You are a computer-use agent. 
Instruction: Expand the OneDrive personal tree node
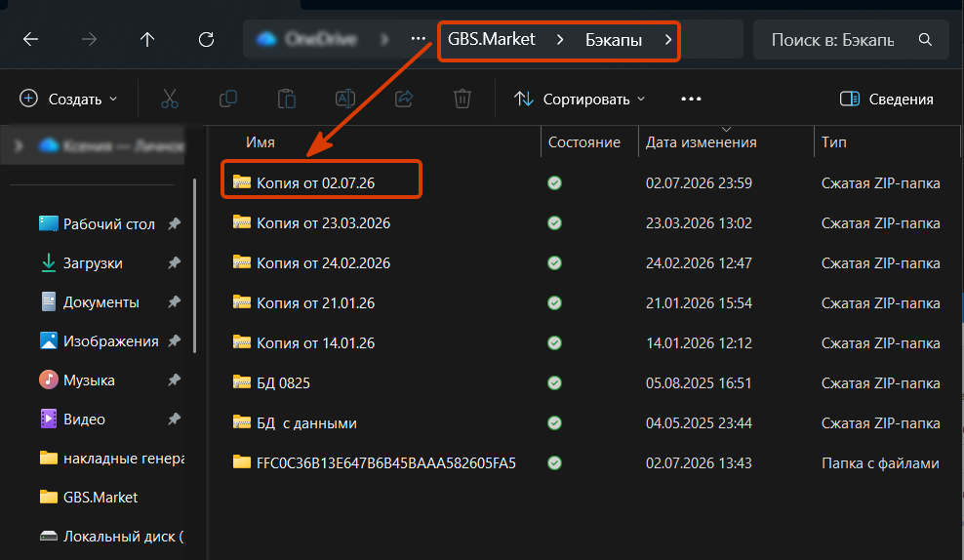tap(19, 145)
